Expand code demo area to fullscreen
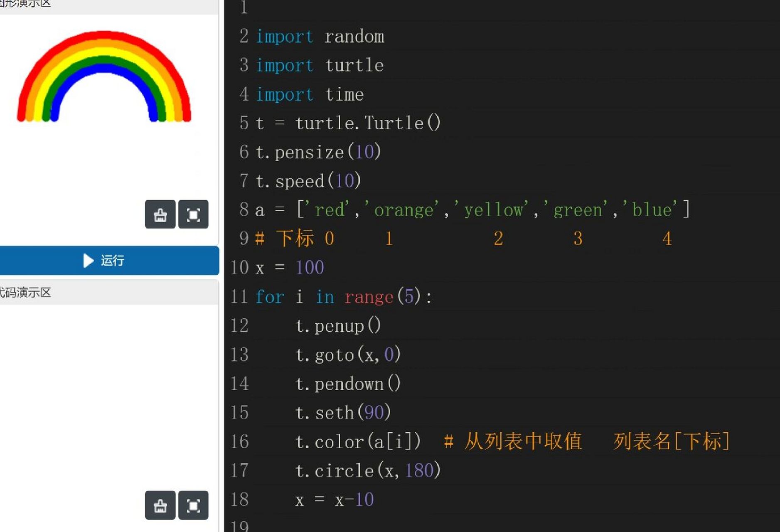 (193, 505)
